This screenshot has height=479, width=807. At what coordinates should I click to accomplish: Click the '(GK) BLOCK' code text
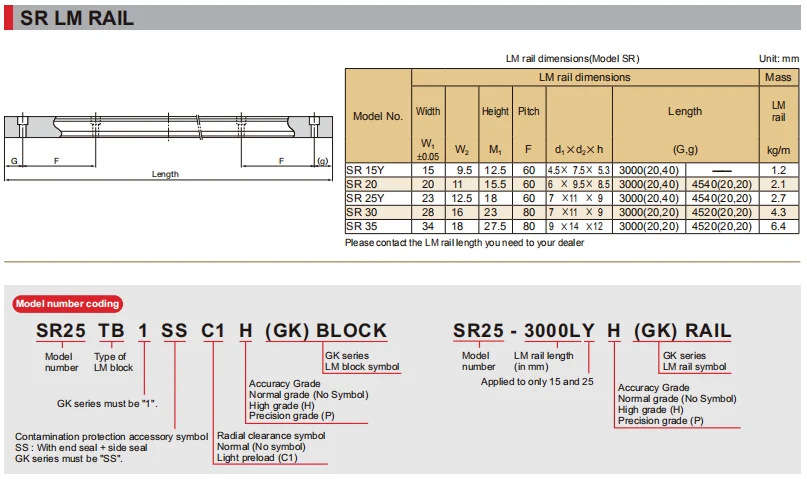coord(326,330)
